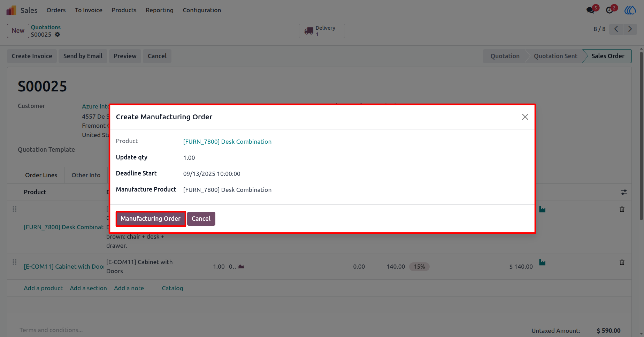Delete the Desk Combination order line
The height and width of the screenshot is (337, 644).
(x=622, y=209)
